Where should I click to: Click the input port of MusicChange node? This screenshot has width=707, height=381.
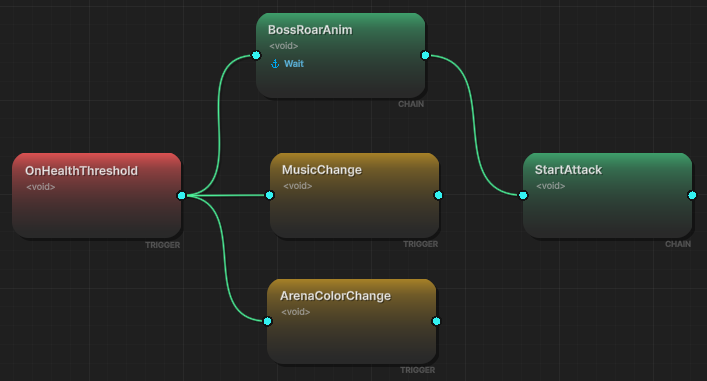(270, 195)
